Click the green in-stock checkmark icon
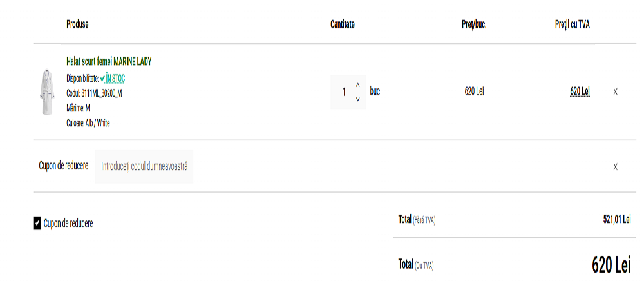The height and width of the screenshot is (290, 644). pos(102,78)
